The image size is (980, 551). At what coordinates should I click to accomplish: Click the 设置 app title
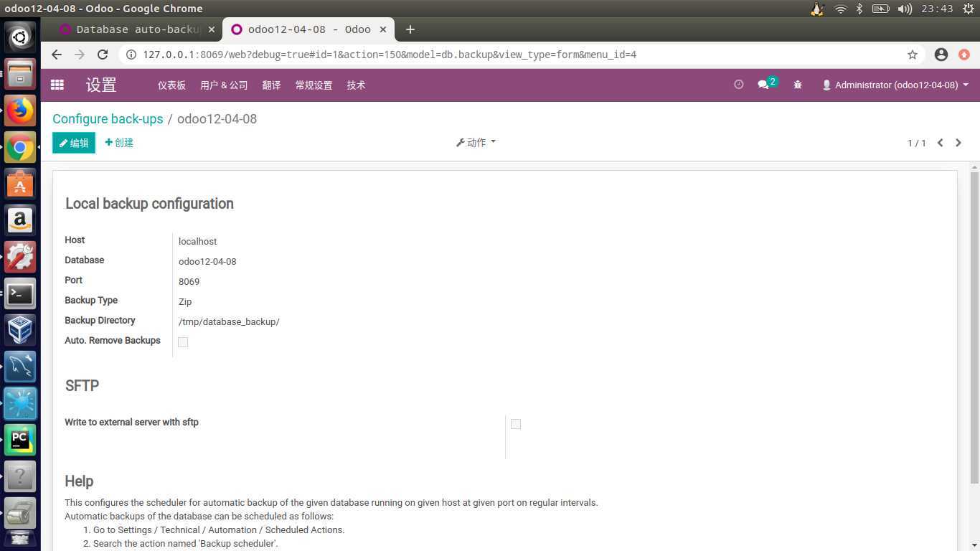click(x=101, y=85)
